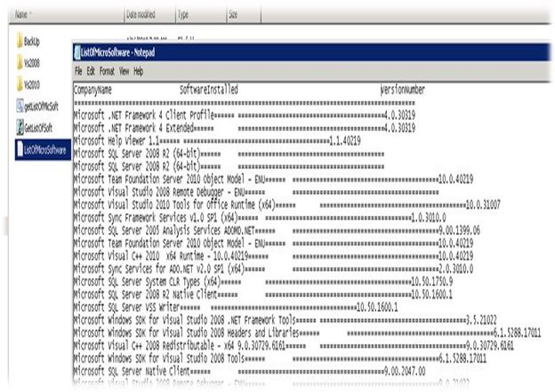This screenshot has width=555, height=392.
Task: Open the Format menu in Notepad
Action: tap(107, 71)
